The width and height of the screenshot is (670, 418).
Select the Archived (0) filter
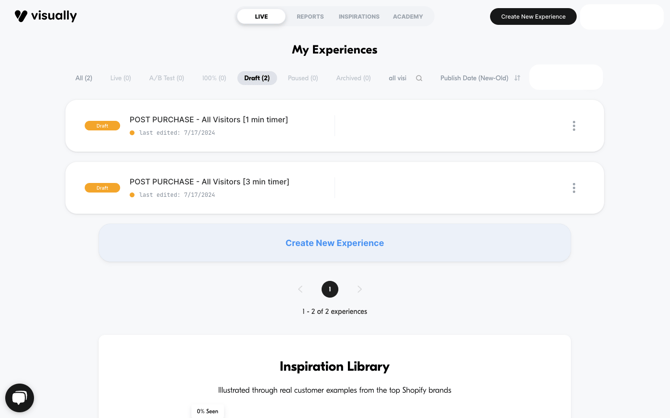pos(353,78)
